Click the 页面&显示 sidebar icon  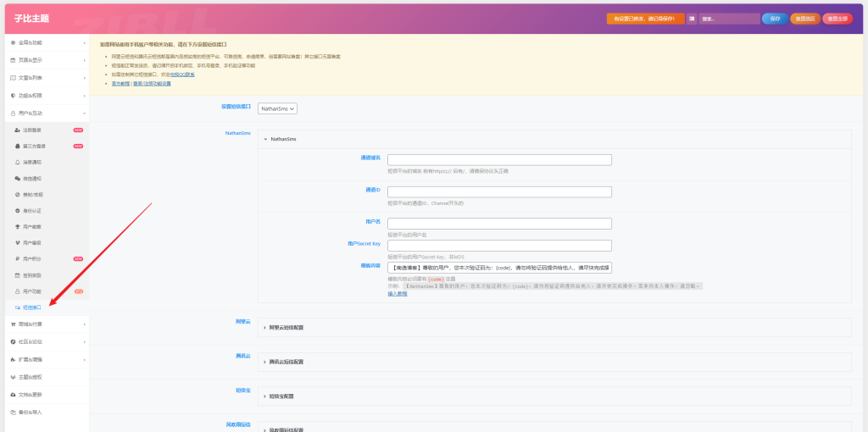coord(13,60)
